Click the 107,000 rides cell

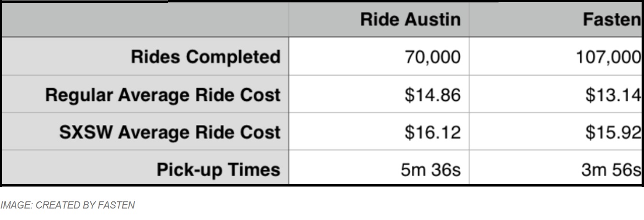[555, 56]
